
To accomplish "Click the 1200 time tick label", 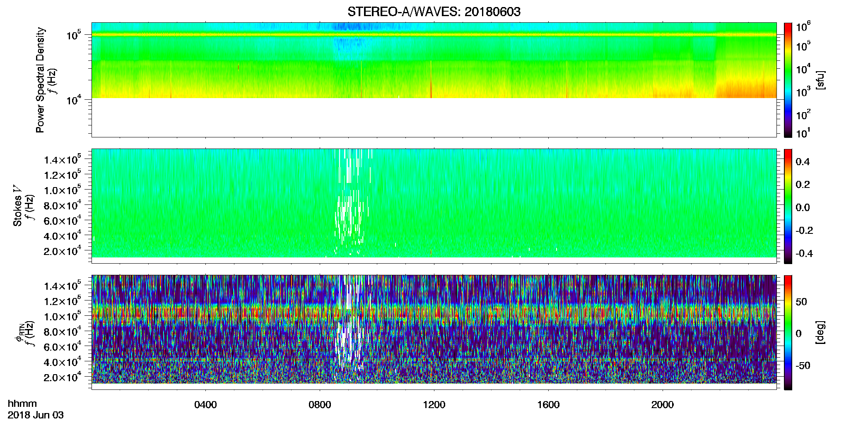I will (x=434, y=404).
